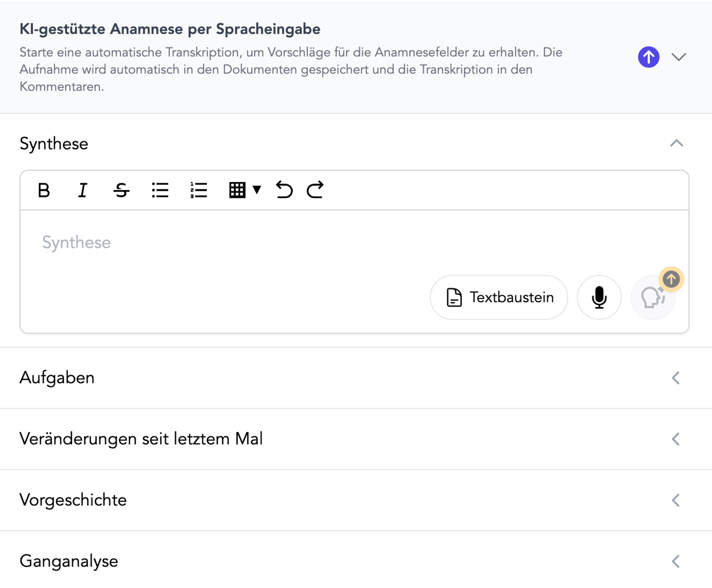Undo the last edit

coord(285,190)
